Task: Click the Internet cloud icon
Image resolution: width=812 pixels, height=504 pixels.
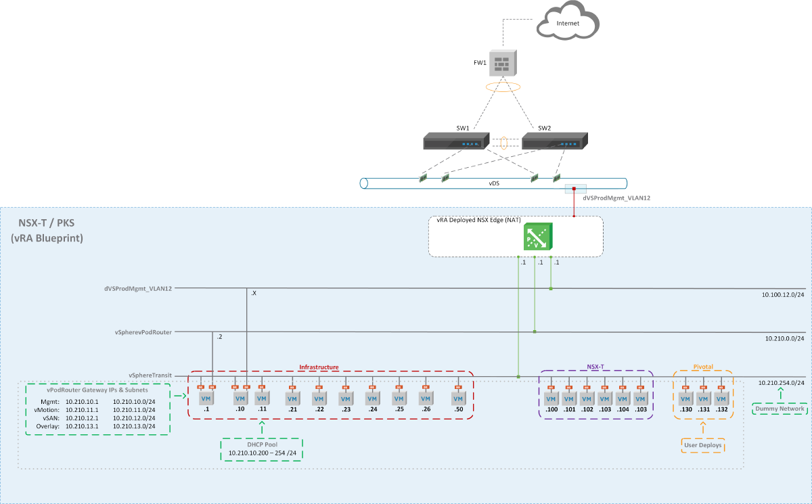Action: pos(567,24)
